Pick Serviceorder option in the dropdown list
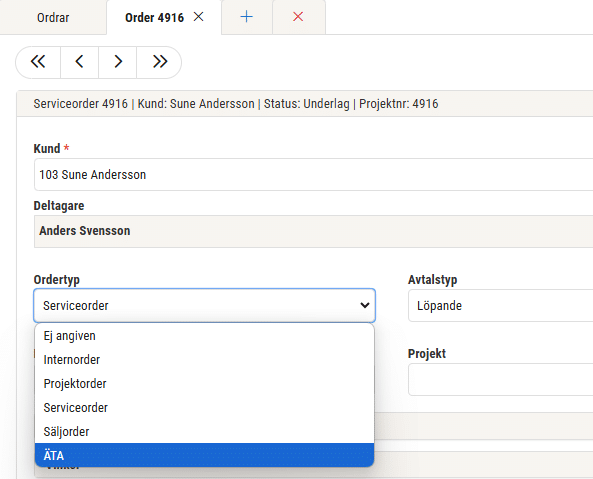Screen dimensions: 593x479 point(204,408)
